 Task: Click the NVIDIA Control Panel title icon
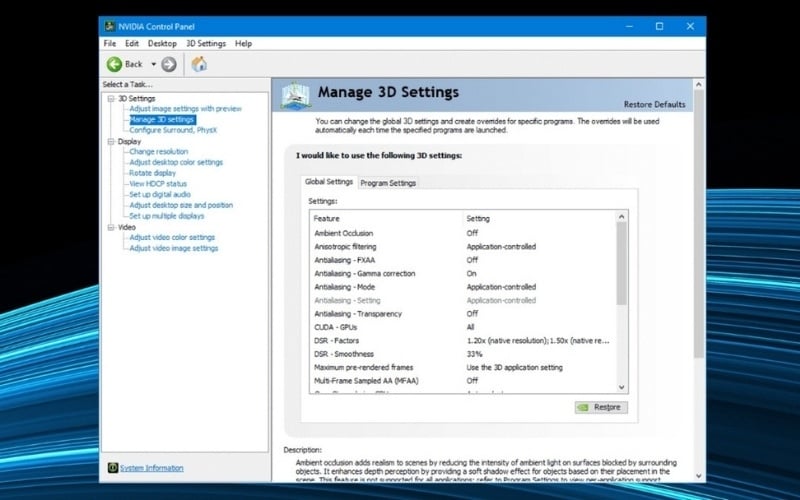110,26
